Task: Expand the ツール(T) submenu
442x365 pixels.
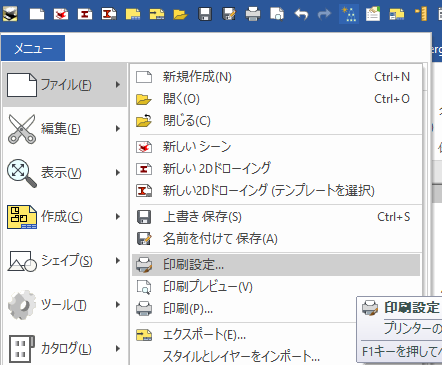Action: [x=65, y=305]
